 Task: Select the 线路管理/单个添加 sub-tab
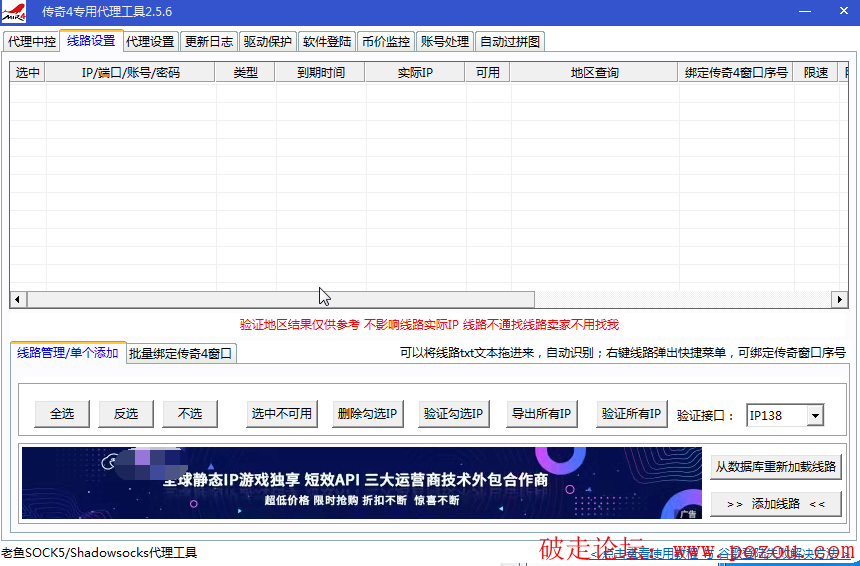click(68, 353)
